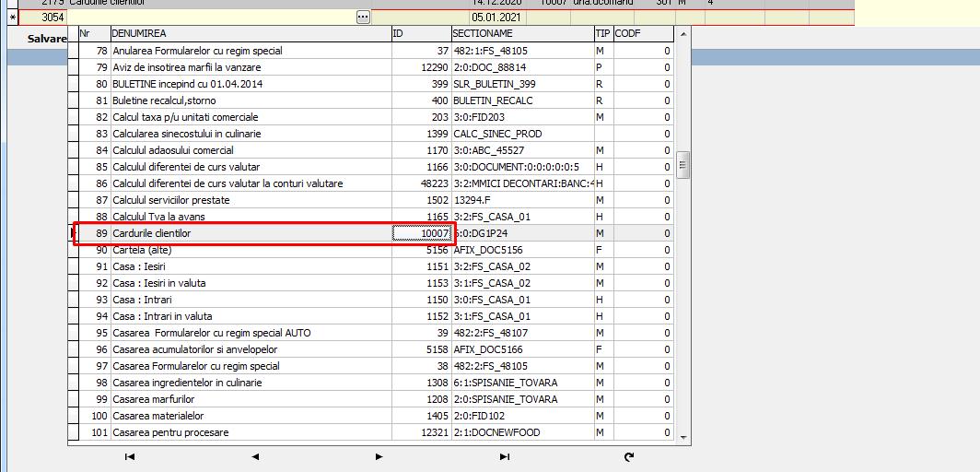Go to last record navigation arrow
This screenshot has height=472, width=980.
coord(505,457)
